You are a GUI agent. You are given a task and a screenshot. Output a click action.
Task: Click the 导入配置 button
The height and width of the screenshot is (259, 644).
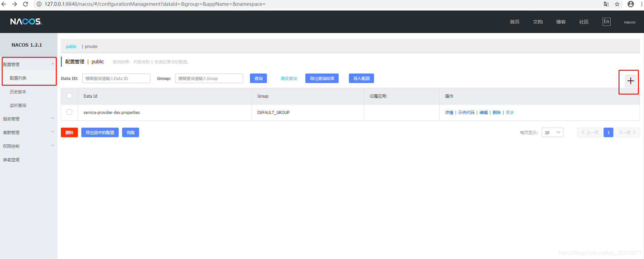pos(361,78)
